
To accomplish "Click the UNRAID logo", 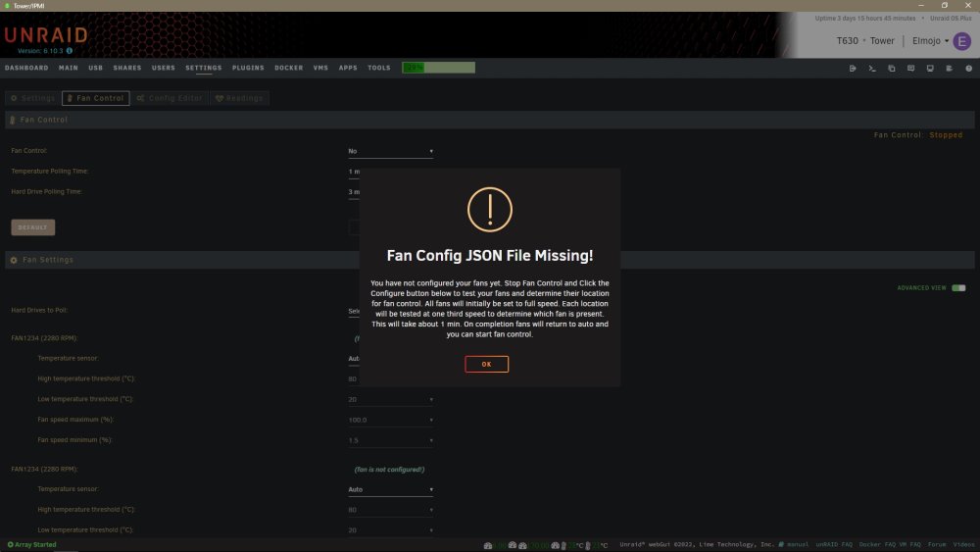I will [x=46, y=35].
